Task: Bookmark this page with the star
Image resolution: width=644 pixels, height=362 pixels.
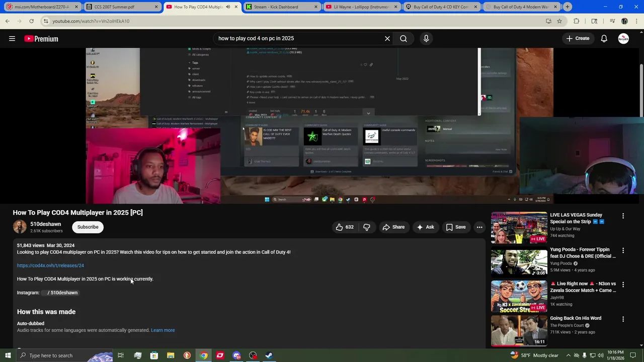Action: (x=559, y=21)
